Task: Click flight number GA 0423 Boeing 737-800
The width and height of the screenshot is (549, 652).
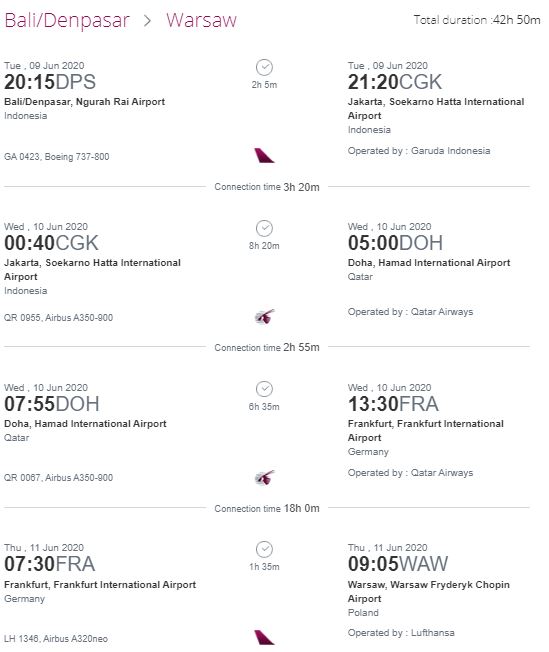Action: pos(57,157)
